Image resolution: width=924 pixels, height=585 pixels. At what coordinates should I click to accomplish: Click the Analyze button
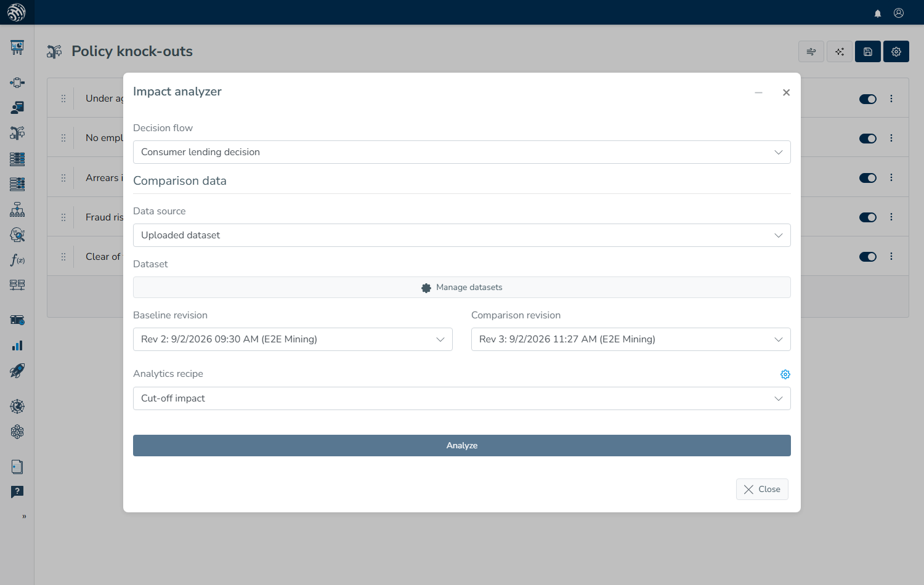coord(462,446)
